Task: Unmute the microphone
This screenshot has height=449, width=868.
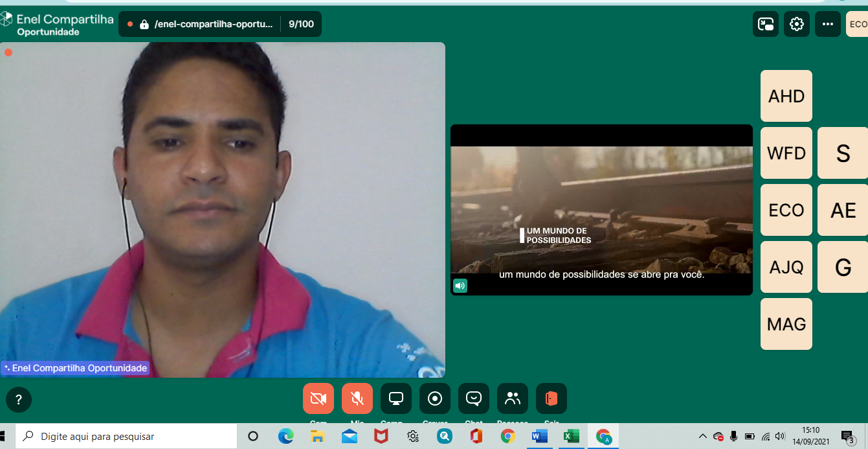Action: (357, 398)
